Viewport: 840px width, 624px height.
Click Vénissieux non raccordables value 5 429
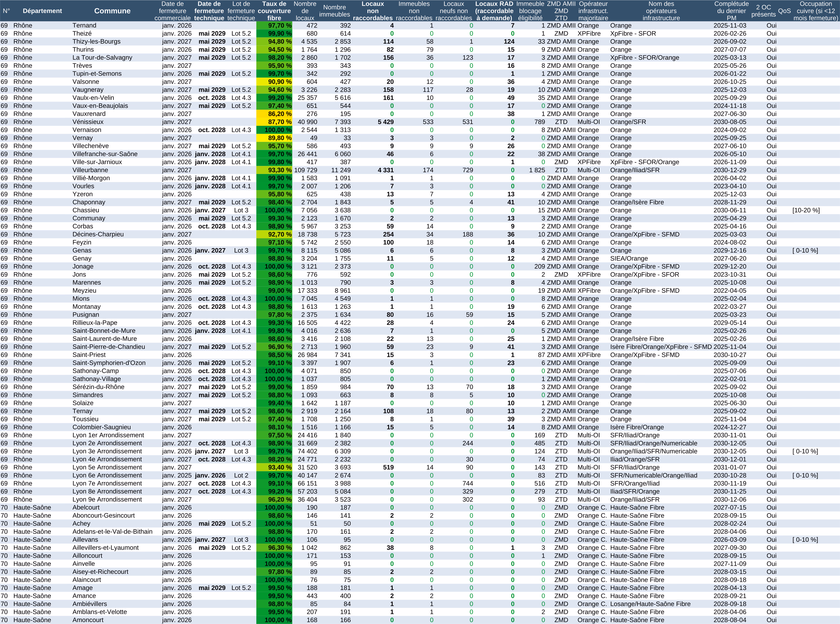[x=385, y=122]
